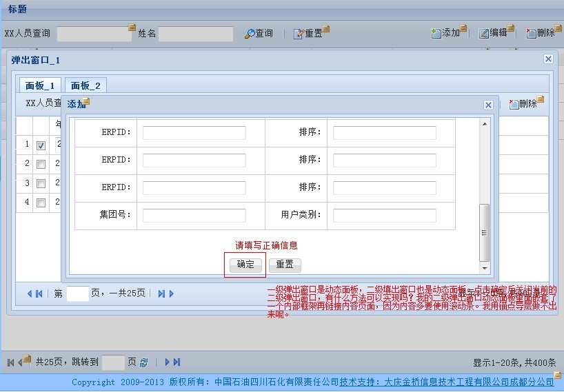This screenshot has height=392, width=564.
Task: Click the 集团号 input field
Action: coord(194,215)
